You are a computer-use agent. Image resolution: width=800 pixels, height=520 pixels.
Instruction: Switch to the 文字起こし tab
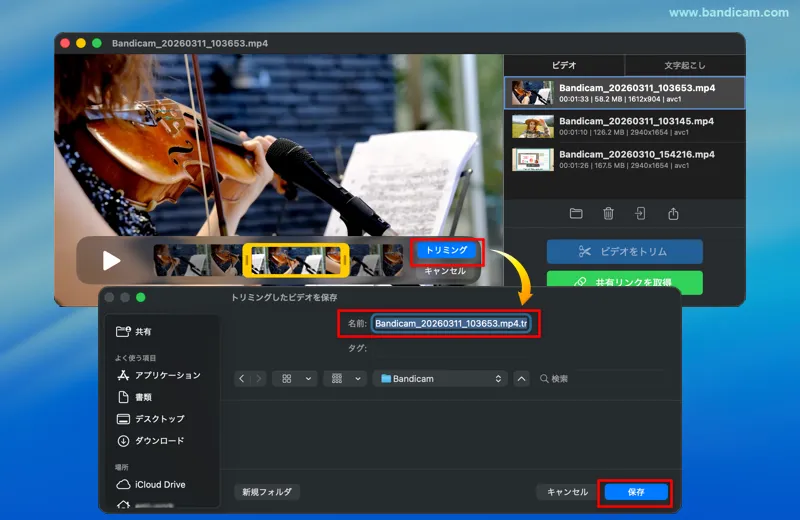point(685,65)
